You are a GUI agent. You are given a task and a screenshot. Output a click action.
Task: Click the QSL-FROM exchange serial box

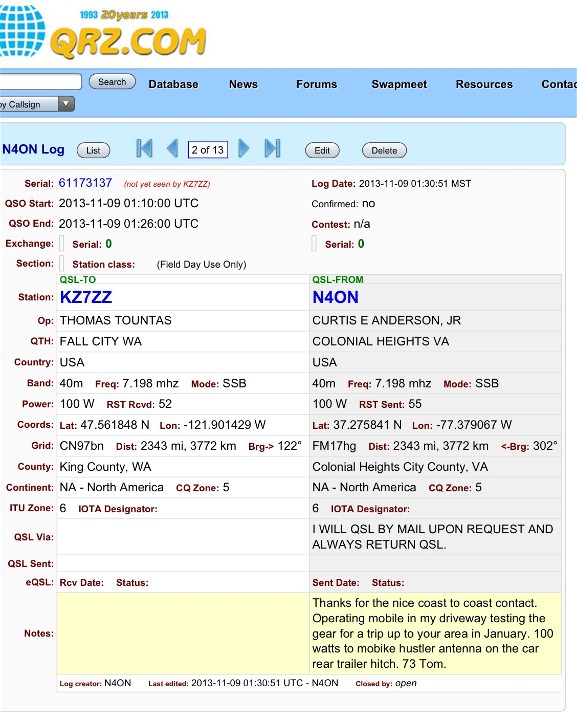pyautogui.click(x=314, y=243)
